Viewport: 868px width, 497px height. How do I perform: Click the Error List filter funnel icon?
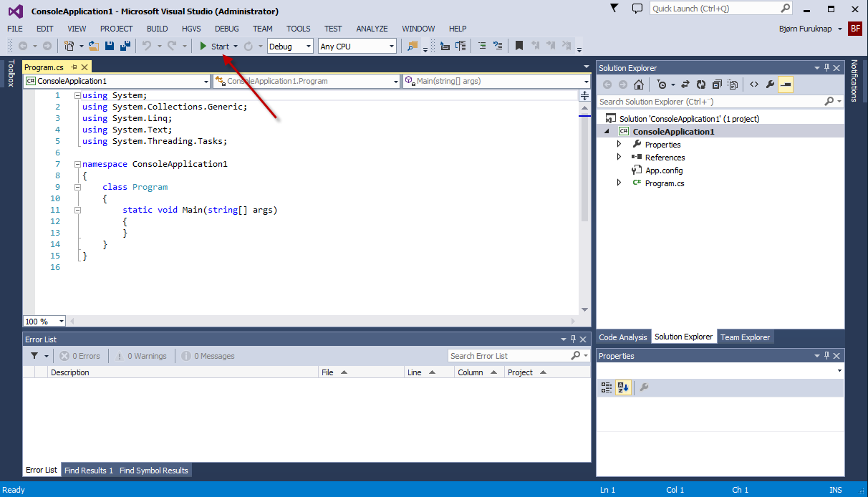click(34, 356)
